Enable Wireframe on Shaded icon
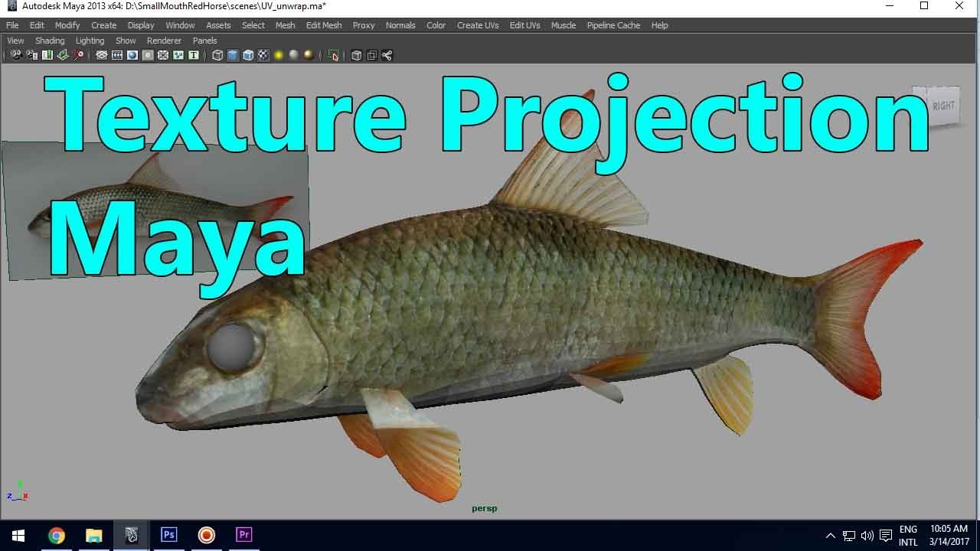Viewport: 980px width, 551px height. coord(248,55)
